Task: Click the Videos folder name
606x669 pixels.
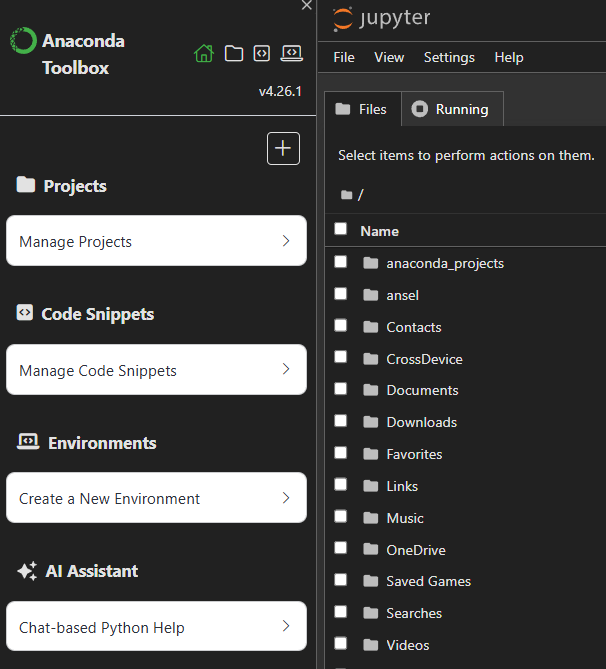Action: tap(408, 645)
